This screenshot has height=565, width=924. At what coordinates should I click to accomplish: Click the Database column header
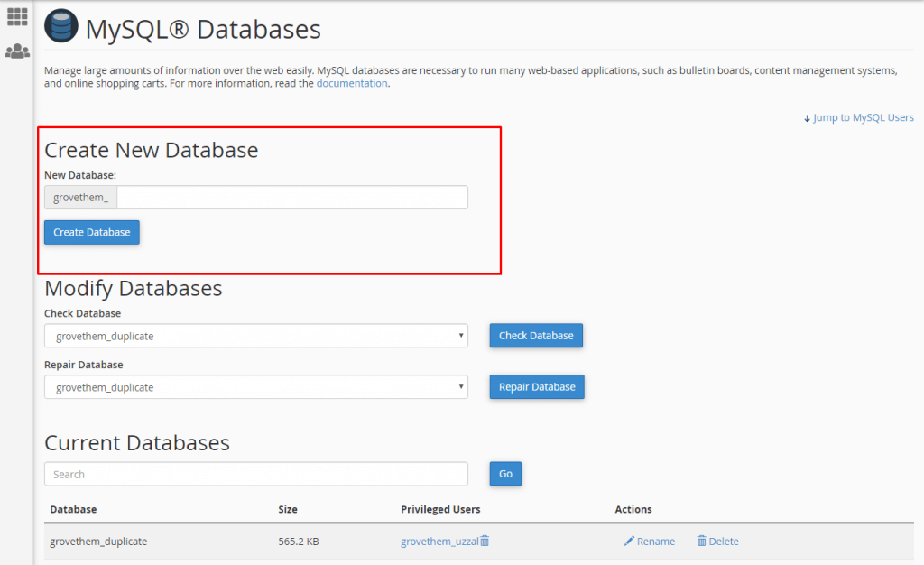[73, 509]
